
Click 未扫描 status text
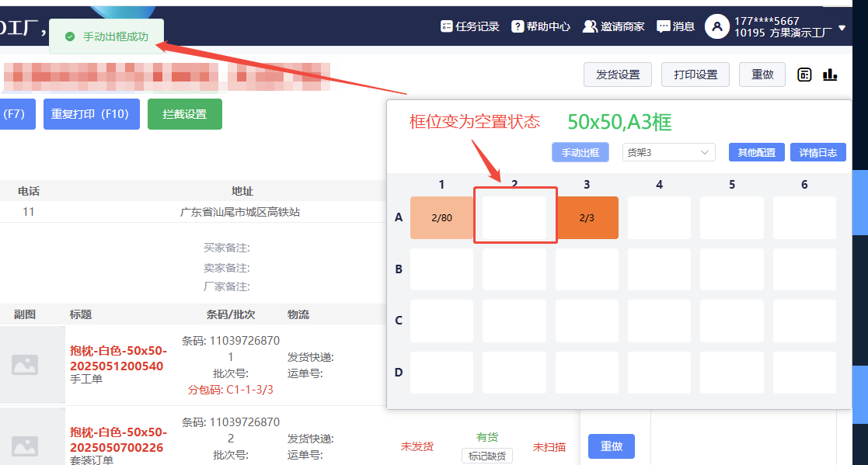[x=549, y=446]
